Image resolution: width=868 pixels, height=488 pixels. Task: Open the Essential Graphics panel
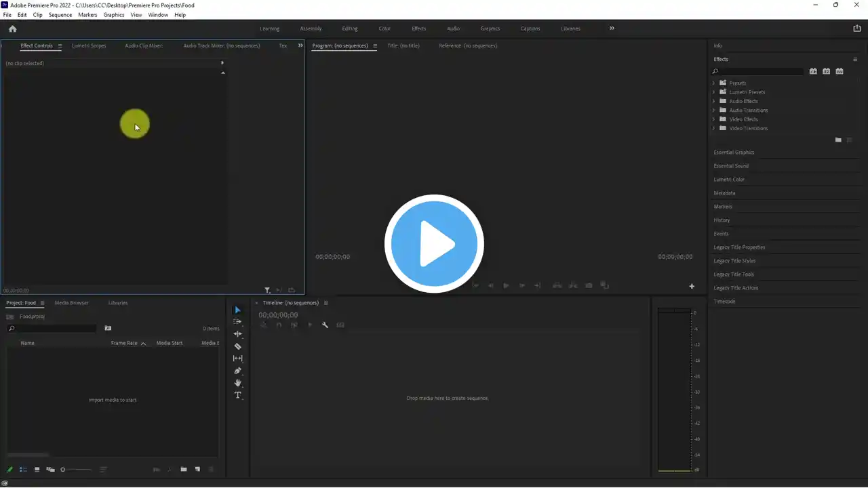[x=734, y=152]
